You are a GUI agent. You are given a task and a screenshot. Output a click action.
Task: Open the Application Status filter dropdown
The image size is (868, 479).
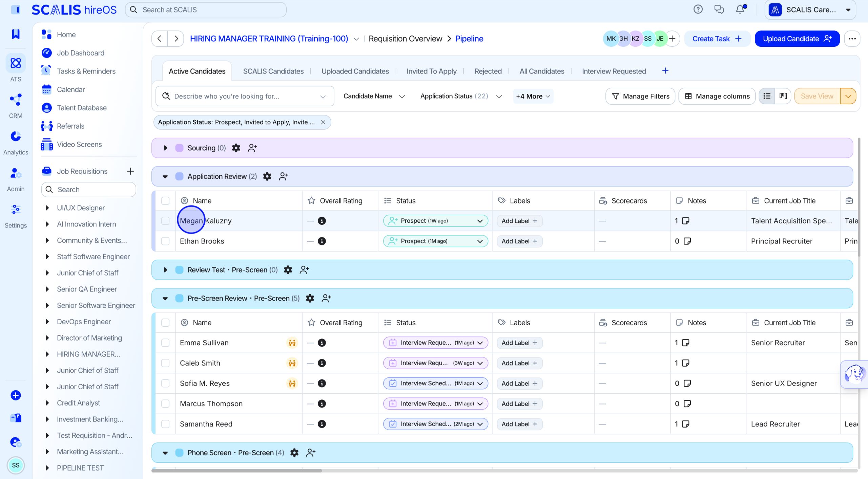click(461, 96)
